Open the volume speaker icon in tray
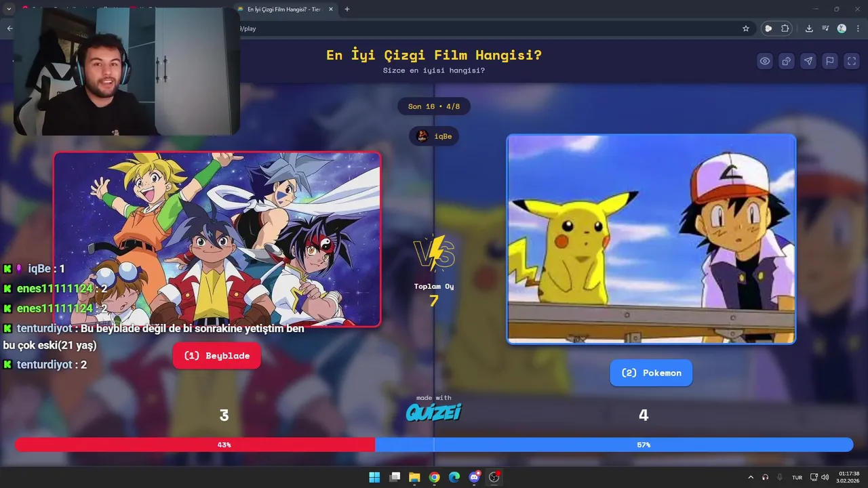868x488 pixels. pyautogui.click(x=825, y=477)
